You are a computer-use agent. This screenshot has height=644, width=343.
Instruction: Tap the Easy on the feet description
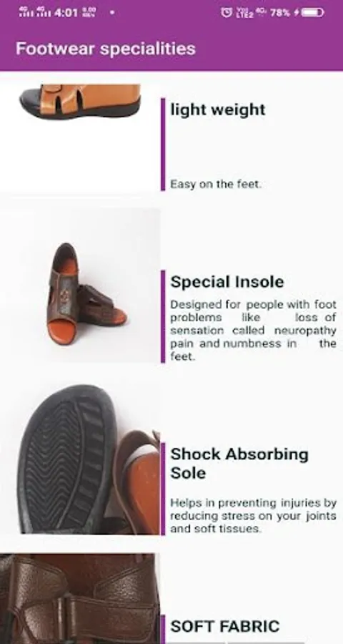[x=216, y=185]
